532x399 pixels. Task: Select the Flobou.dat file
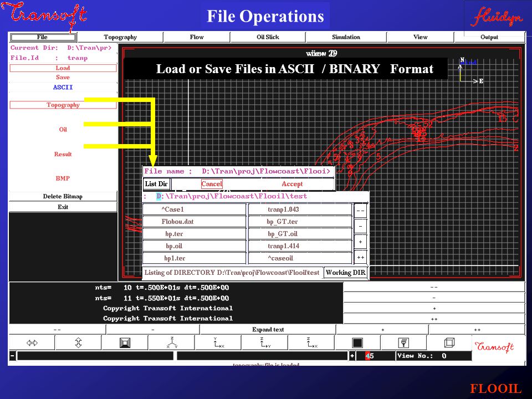click(x=195, y=222)
